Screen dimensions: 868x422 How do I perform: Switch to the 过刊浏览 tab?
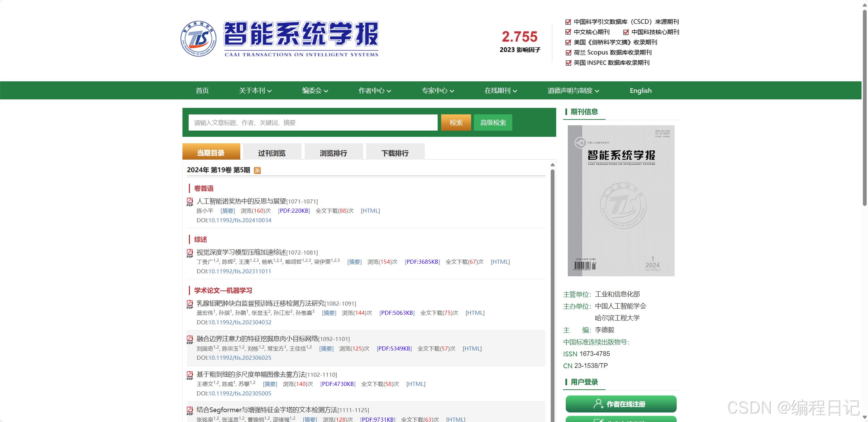point(272,153)
